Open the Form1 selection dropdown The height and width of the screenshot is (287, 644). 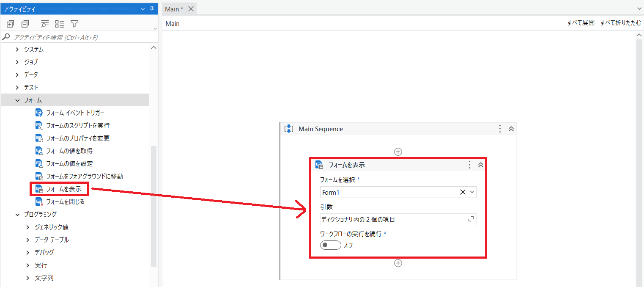click(x=471, y=192)
